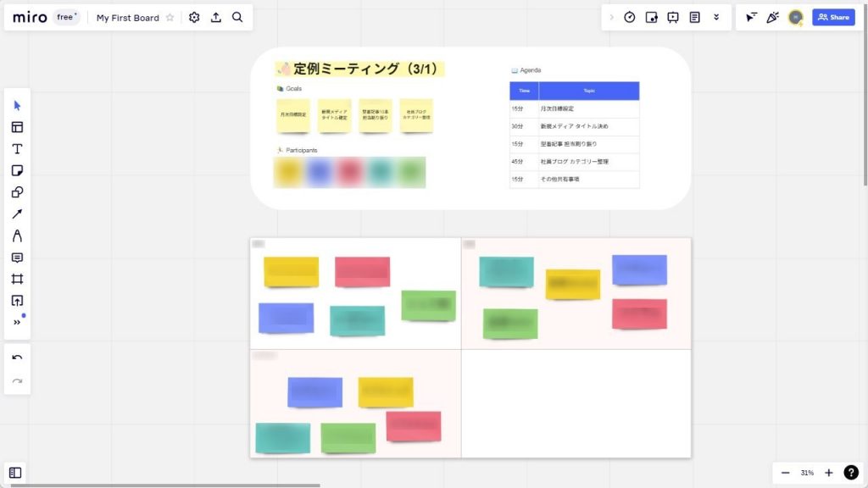This screenshot has width=868, height=488.
Task: Select the empty bottom-right grid cell
Action: coord(576,403)
